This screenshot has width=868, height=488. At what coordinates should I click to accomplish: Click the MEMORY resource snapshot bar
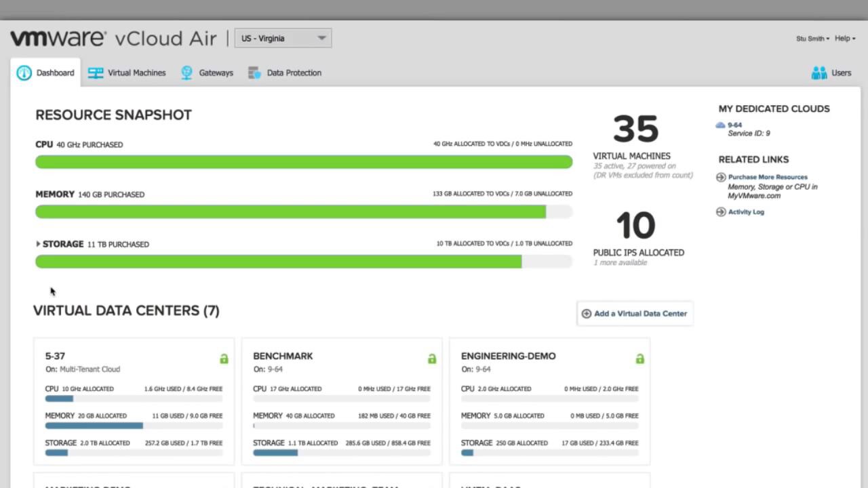(x=304, y=211)
